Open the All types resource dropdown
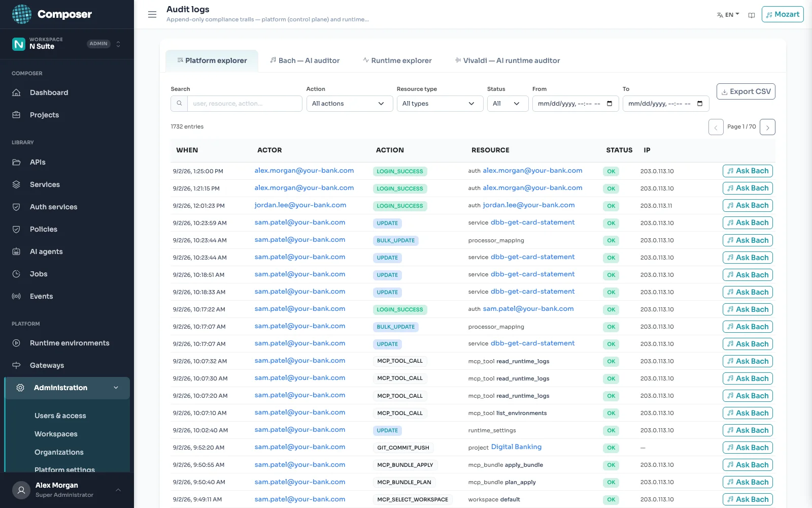Viewport: 812px width, 508px height. [x=440, y=104]
